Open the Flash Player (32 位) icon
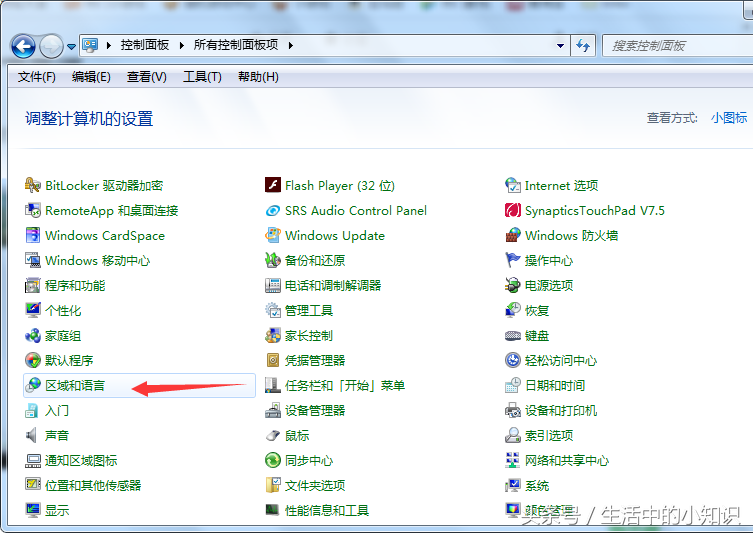 click(x=273, y=185)
